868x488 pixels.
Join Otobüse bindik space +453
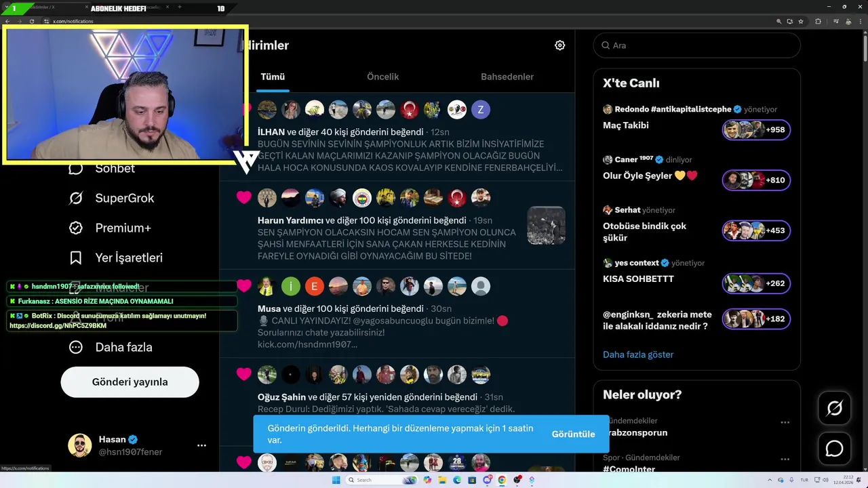(x=756, y=230)
